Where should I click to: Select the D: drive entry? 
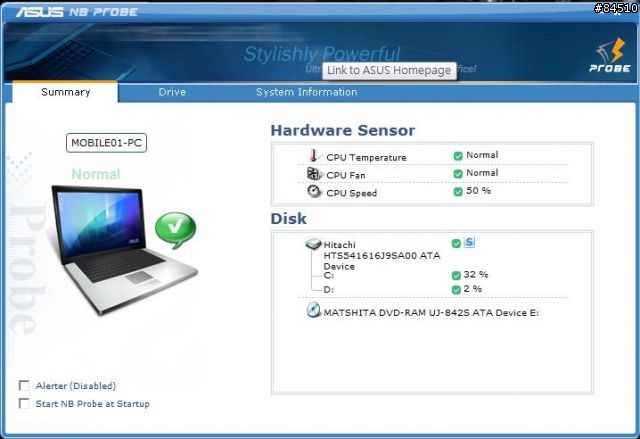329,290
